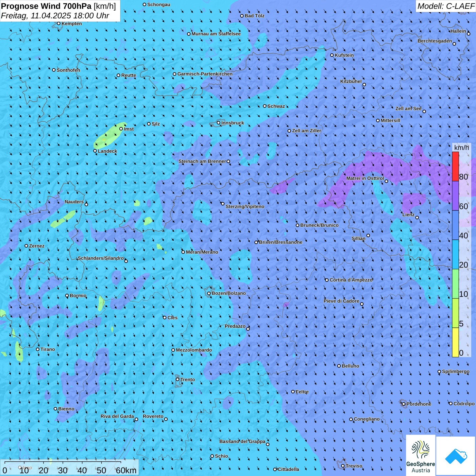Click the Treviso city marker

343,466
